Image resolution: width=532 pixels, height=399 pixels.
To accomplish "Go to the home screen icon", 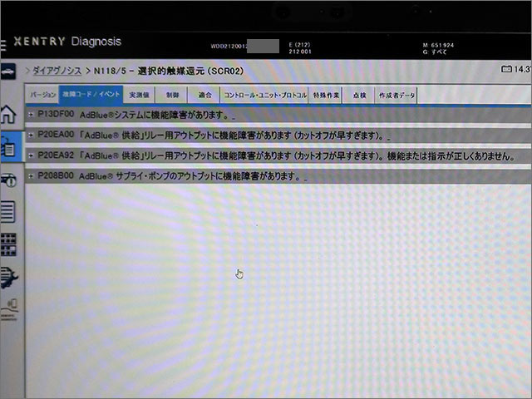I will [x=8, y=115].
